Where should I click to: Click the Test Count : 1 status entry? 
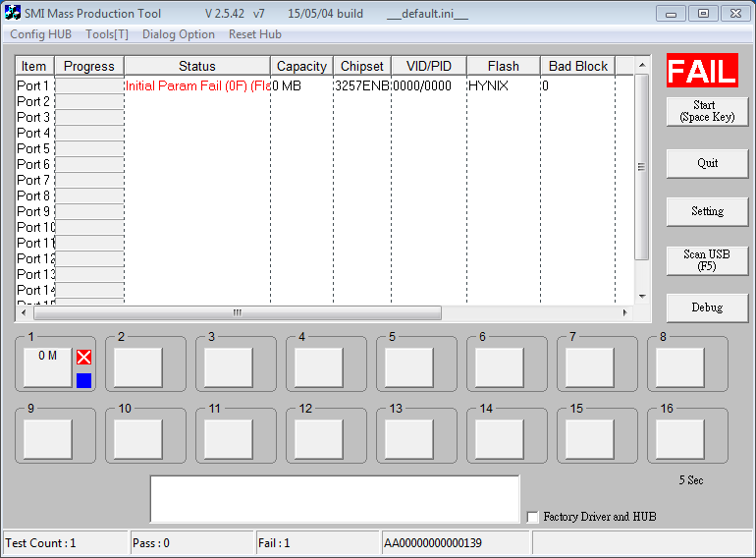pyautogui.click(x=40, y=543)
